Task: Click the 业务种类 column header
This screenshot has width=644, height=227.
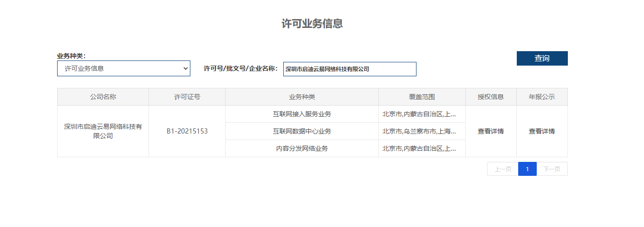Action: coord(302,97)
